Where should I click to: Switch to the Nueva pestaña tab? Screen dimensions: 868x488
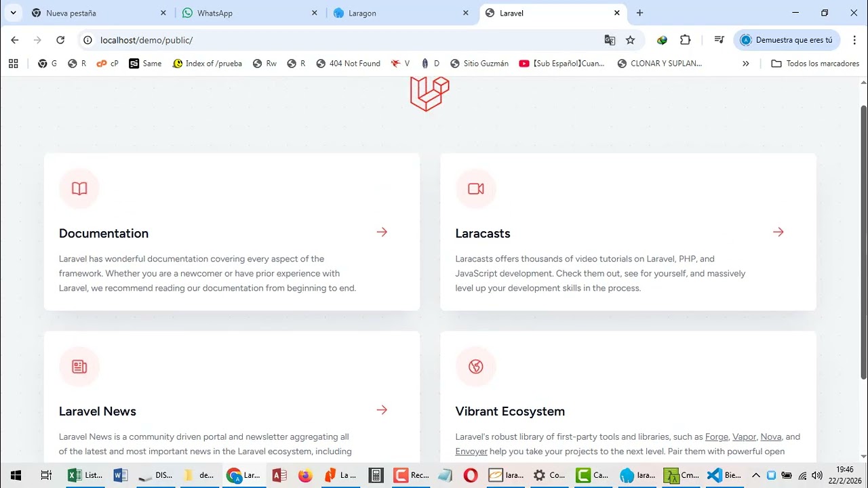[x=99, y=13]
